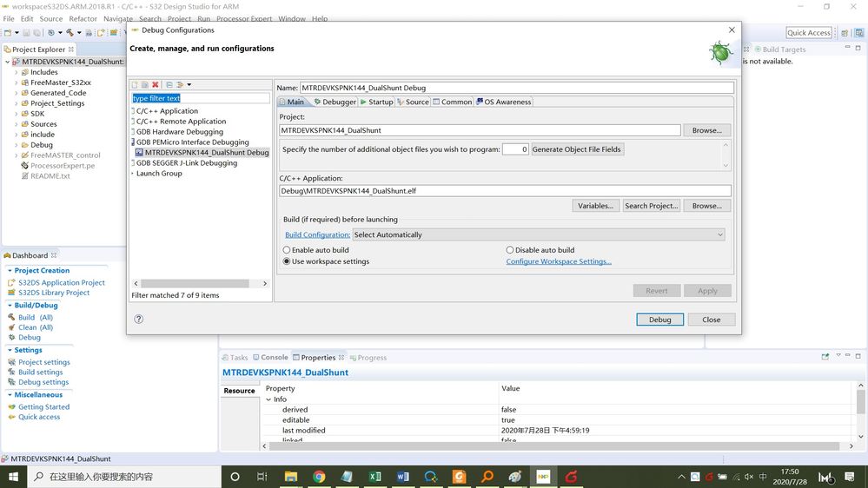Image resolution: width=868 pixels, height=488 pixels.
Task: Click the configuration Name field
Action: [516, 88]
